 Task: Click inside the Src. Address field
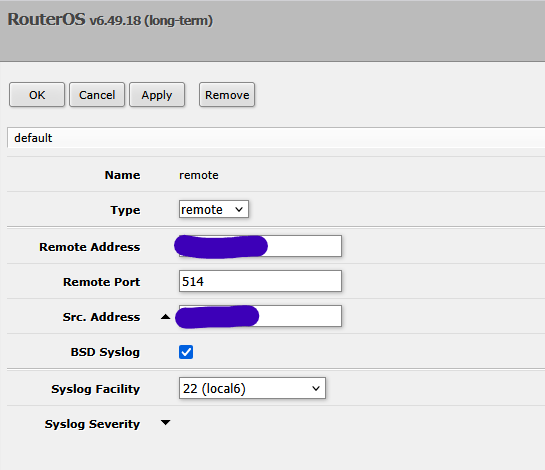260,316
